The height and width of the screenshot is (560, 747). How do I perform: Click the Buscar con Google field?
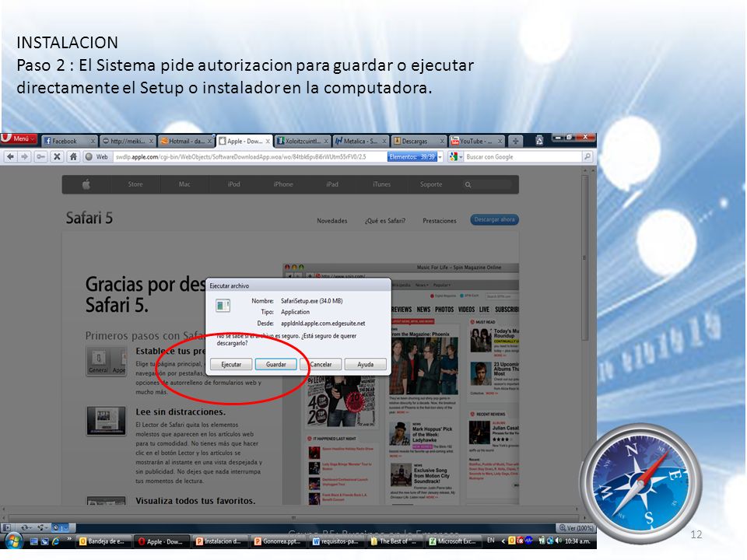tap(523, 156)
